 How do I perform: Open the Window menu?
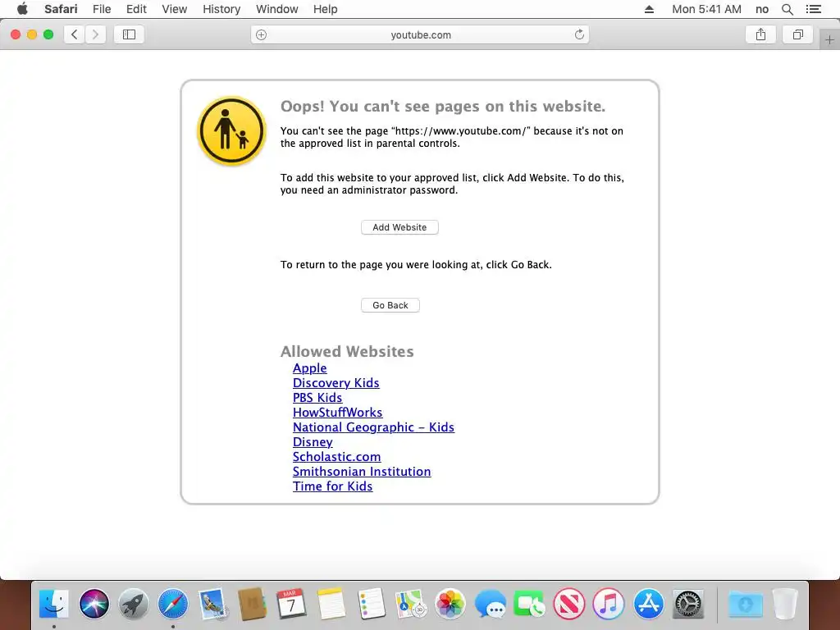point(277,9)
